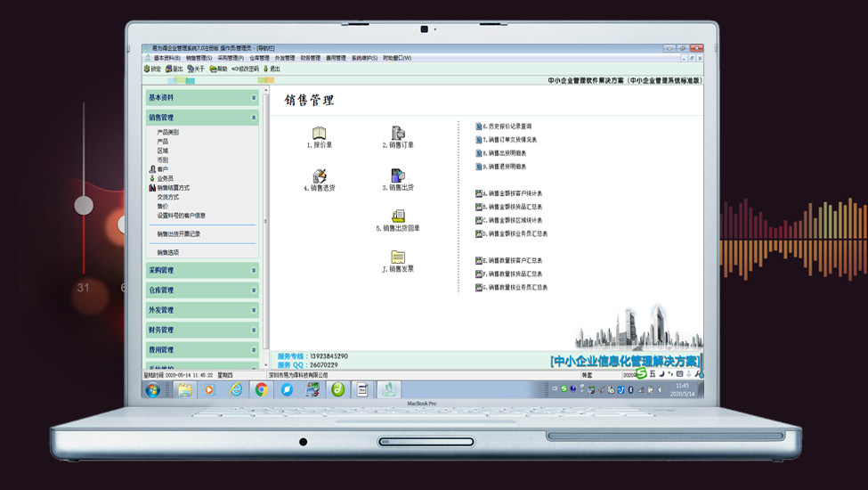
Task: Open the 系统维护(S) menu
Action: (364, 58)
